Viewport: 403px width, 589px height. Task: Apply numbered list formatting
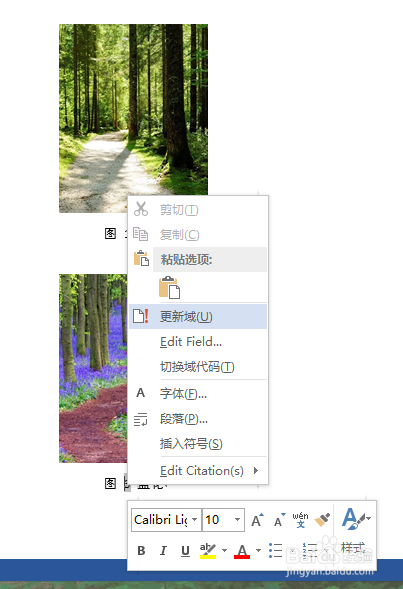click(x=310, y=550)
